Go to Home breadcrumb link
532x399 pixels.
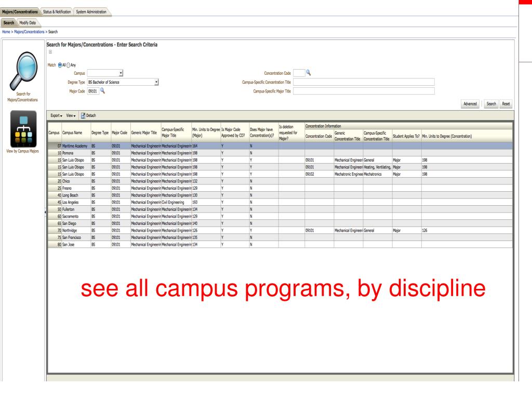click(x=6, y=32)
